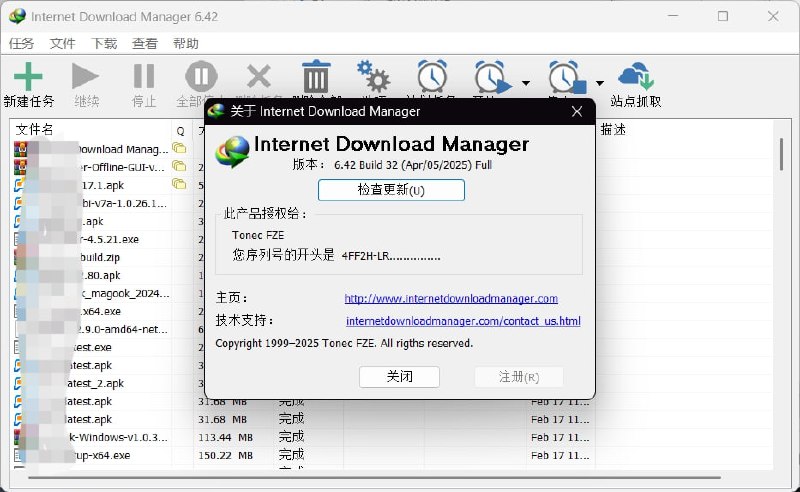Click the 4FF2H-LR serial number text

pyautogui.click(x=391, y=256)
